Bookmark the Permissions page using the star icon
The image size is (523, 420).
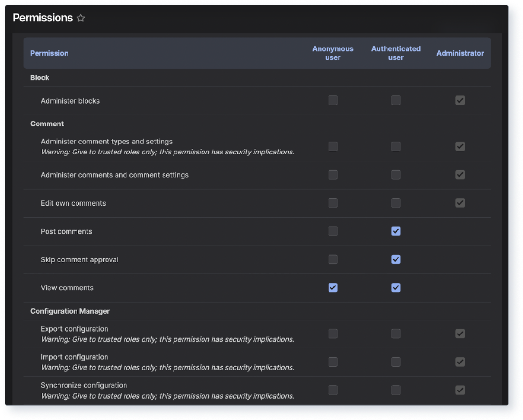(81, 18)
